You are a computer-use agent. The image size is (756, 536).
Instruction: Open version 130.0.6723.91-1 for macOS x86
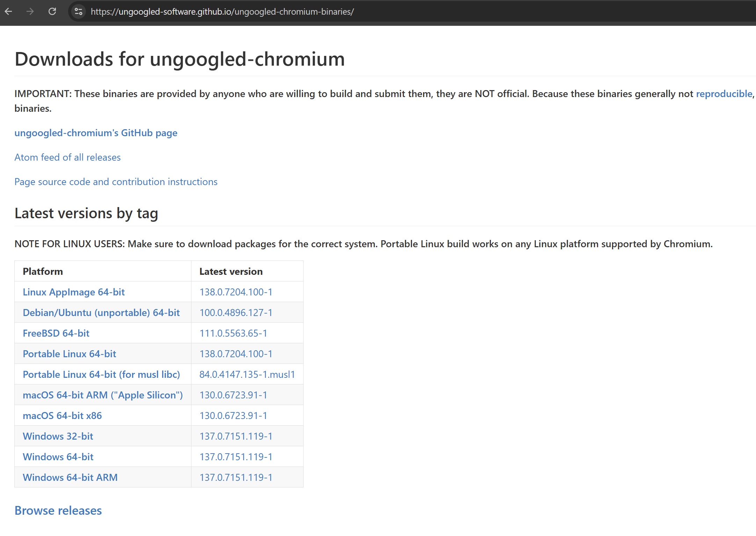(233, 416)
